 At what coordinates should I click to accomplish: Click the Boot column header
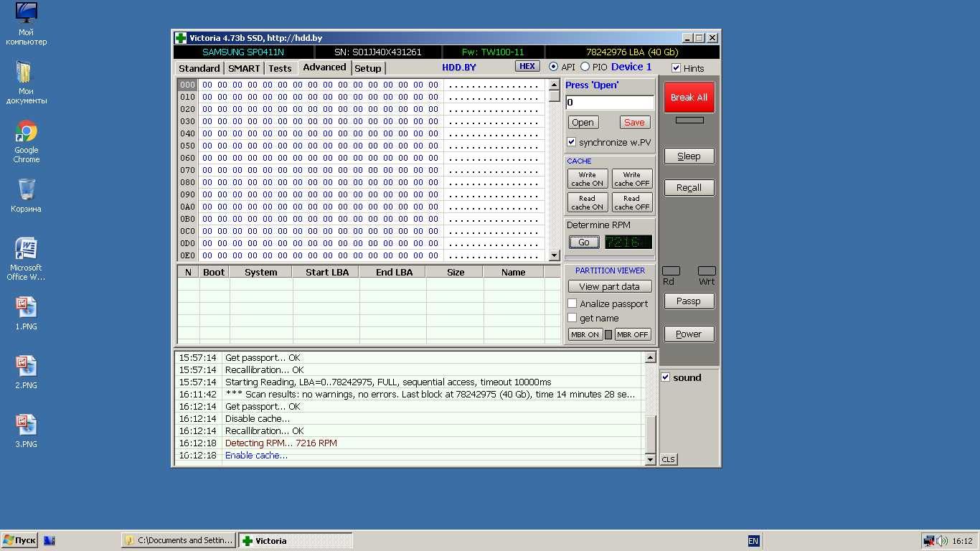214,272
